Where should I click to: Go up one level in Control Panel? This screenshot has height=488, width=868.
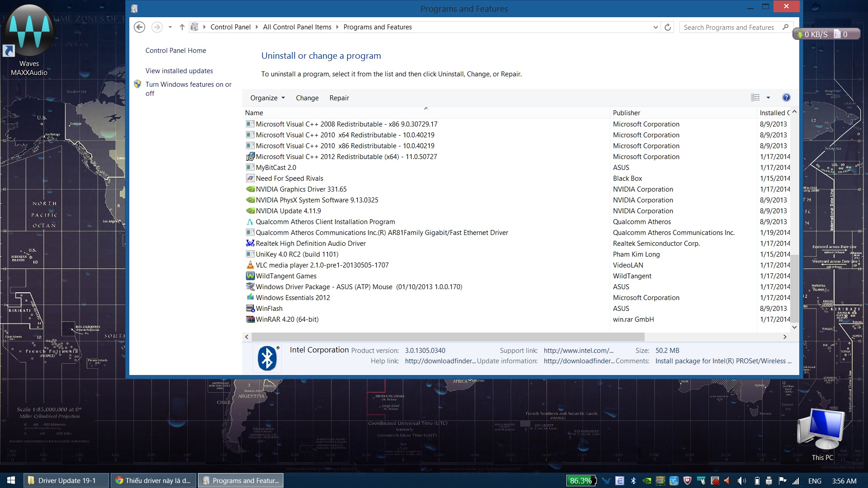182,27
